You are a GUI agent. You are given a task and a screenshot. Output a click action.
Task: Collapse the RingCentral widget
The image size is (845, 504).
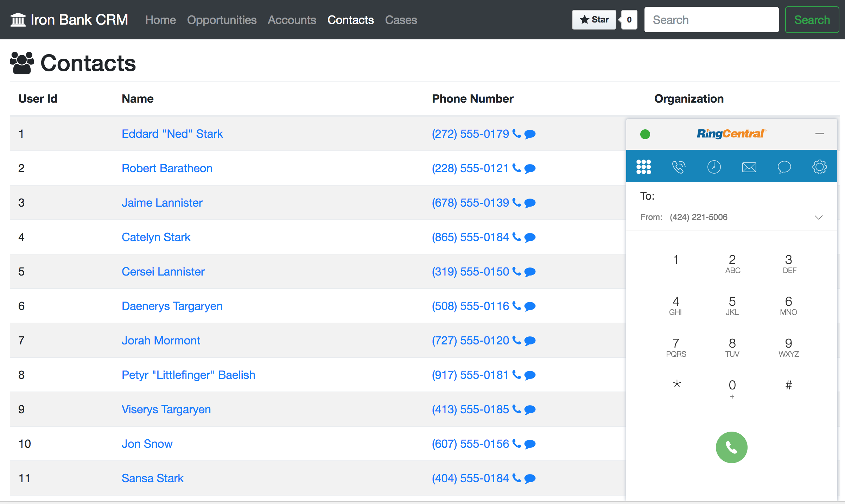click(820, 134)
